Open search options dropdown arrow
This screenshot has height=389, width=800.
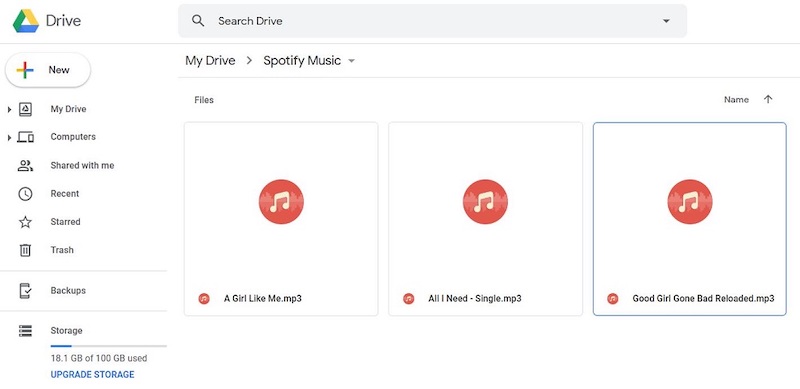[666, 21]
